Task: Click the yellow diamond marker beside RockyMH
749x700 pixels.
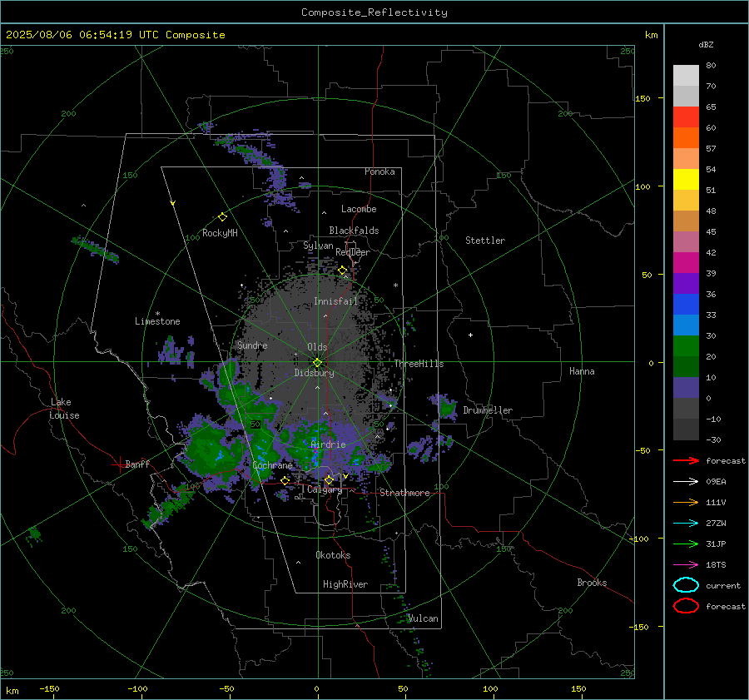Action: [x=222, y=217]
